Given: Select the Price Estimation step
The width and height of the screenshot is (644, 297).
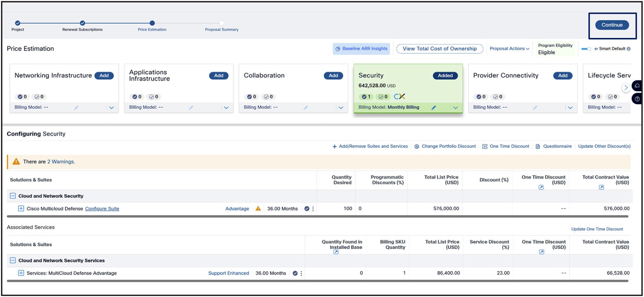Looking at the screenshot, I should point(152,23).
